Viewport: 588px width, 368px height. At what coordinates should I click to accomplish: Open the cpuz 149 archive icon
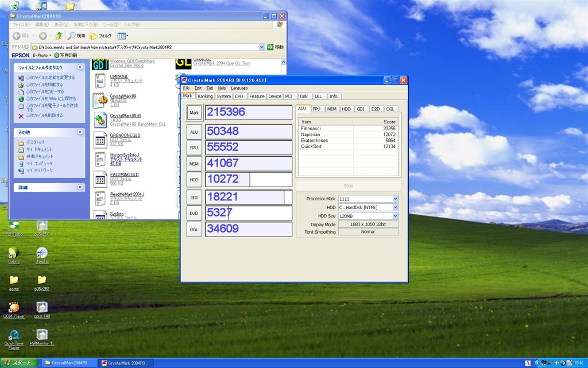point(41,307)
